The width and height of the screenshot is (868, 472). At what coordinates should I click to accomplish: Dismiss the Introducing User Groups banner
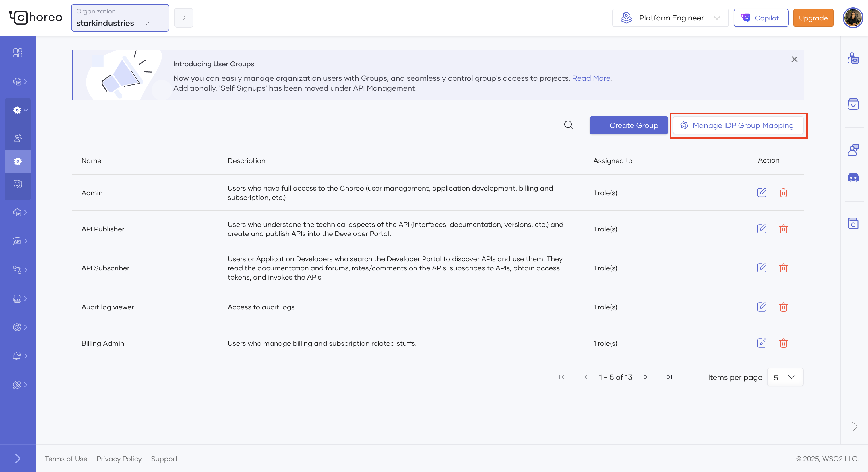click(794, 59)
